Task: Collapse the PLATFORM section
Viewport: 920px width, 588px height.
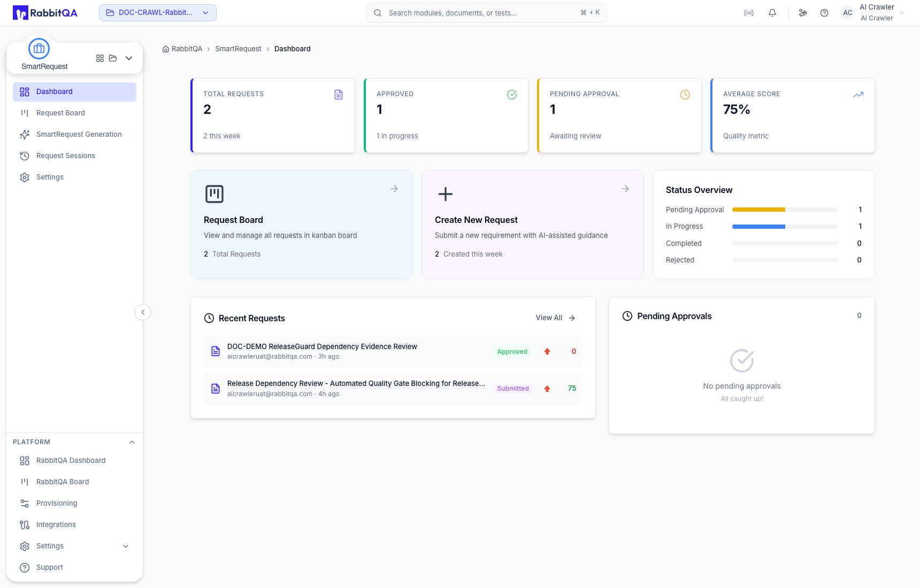Action: pos(132,442)
